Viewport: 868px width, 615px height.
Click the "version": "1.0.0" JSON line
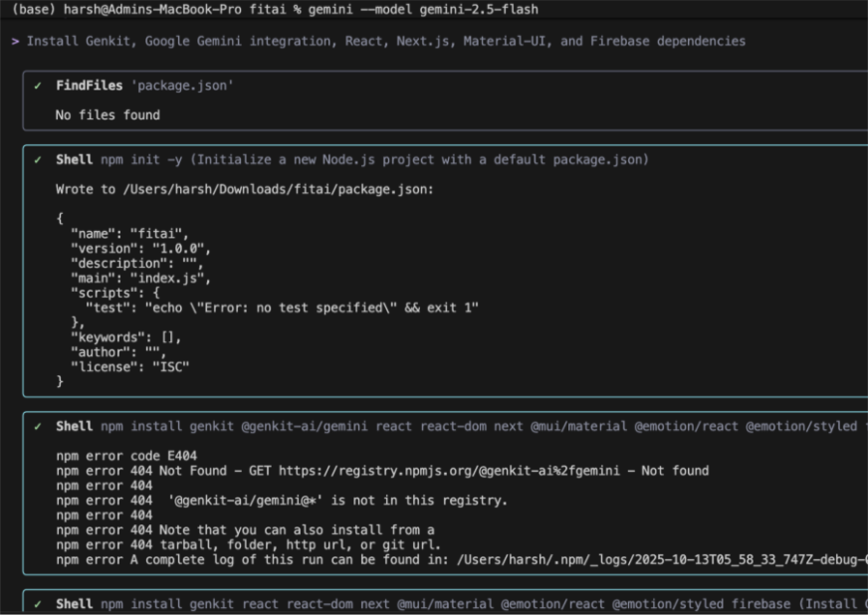(140, 249)
